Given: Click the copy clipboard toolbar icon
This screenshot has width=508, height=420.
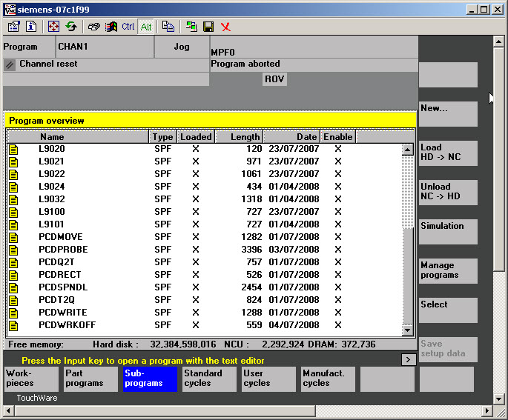Looking at the screenshot, I should (x=168, y=27).
